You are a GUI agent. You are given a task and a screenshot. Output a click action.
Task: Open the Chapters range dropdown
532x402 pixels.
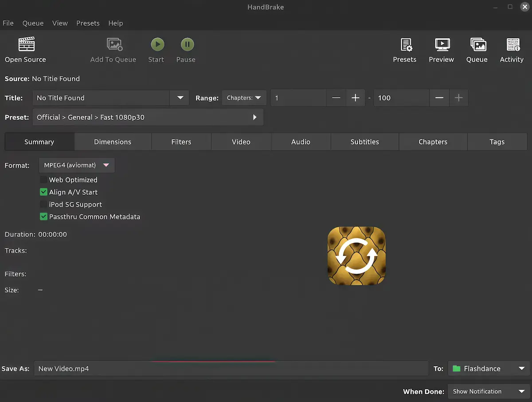coord(244,98)
